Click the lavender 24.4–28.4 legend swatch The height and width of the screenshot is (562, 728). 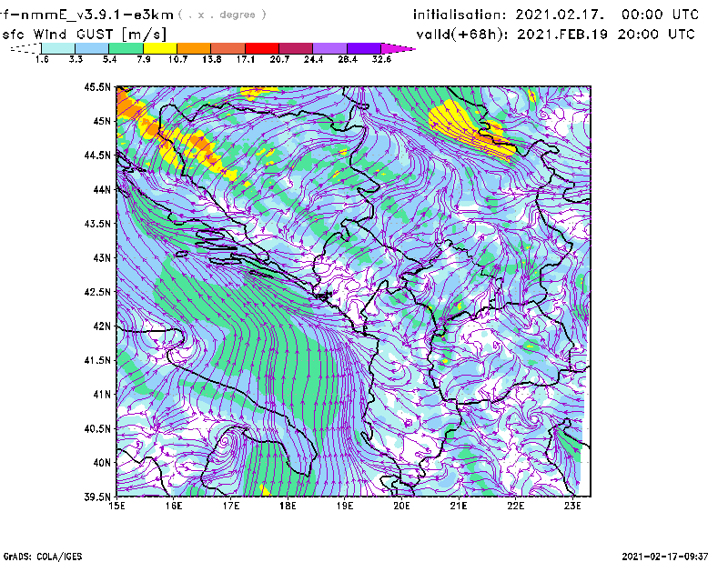point(330,48)
